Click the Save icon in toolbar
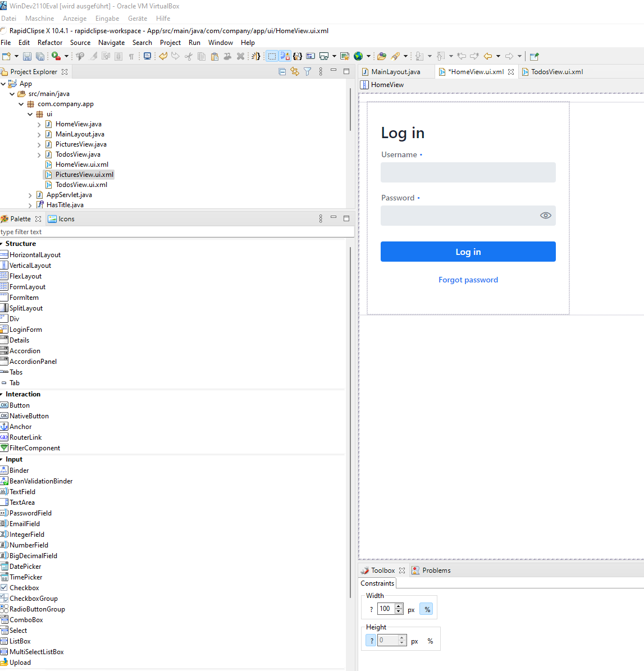644x671 pixels. [x=27, y=56]
